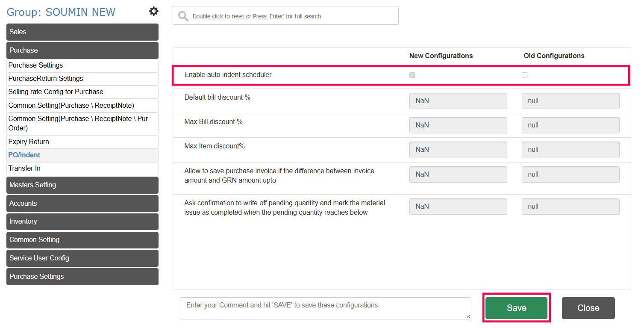Click the configuration search field
The height and width of the screenshot is (328, 644).
(291, 16)
